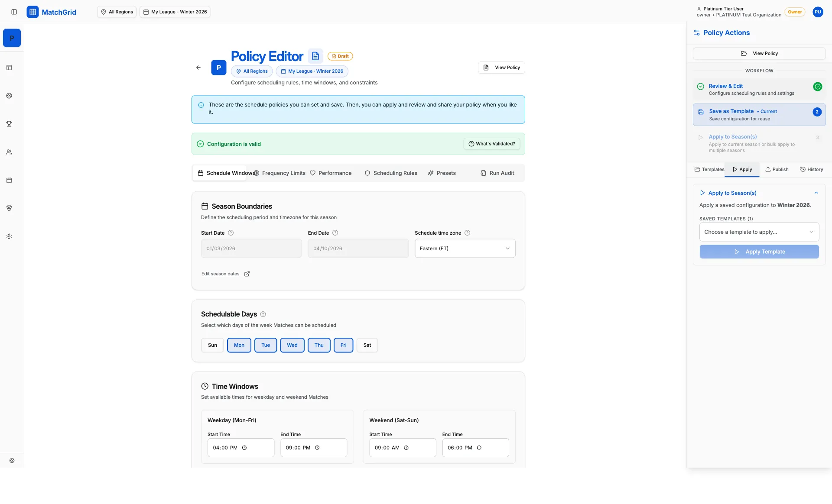Select the globe icon in the left sidebar
This screenshot has height=504, width=832.
coord(9,96)
